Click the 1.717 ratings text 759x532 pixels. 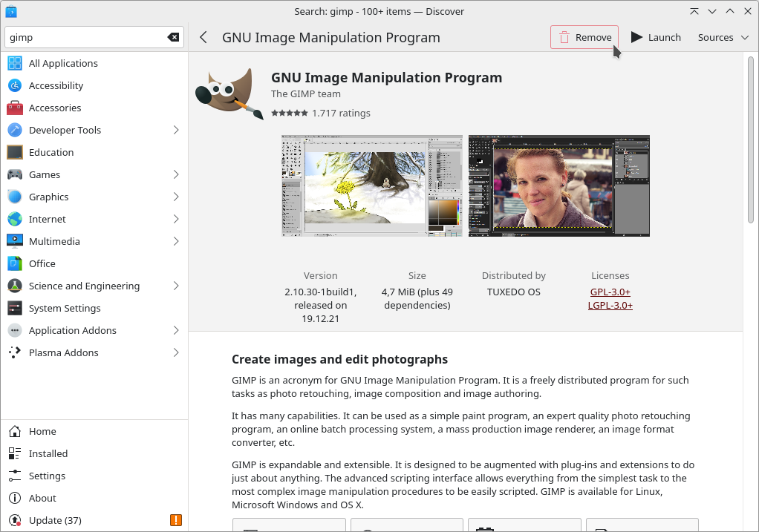342,114
